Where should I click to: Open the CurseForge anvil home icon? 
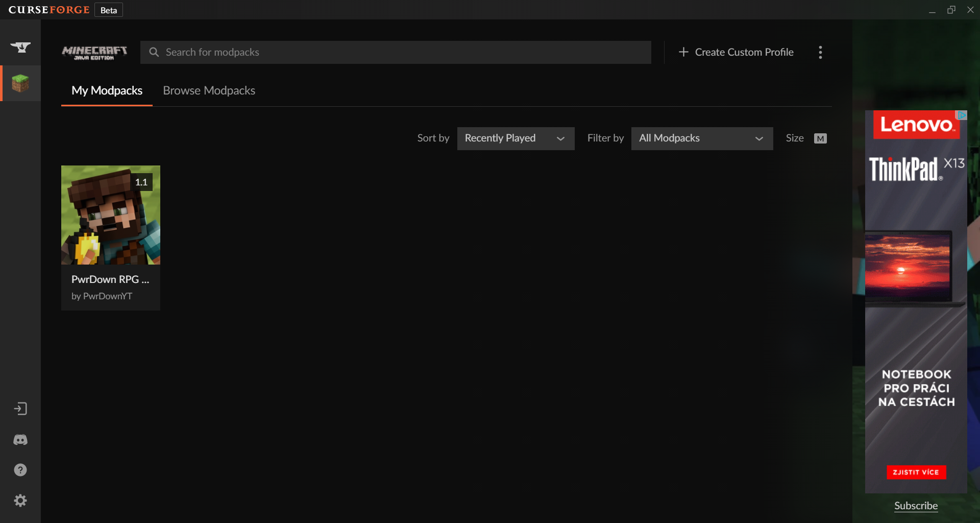click(20, 47)
